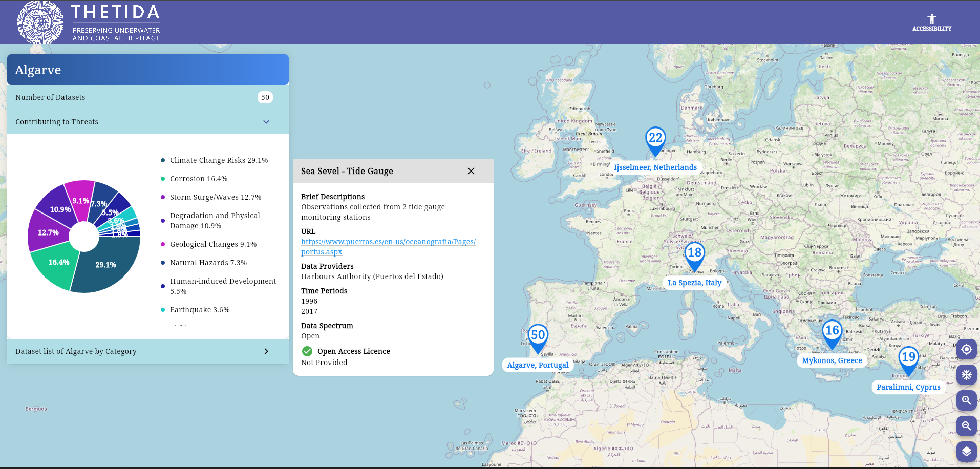The height and width of the screenshot is (469, 980).
Task: Close the Sea Sevel - Tide Gauge popup
Action: point(471,171)
